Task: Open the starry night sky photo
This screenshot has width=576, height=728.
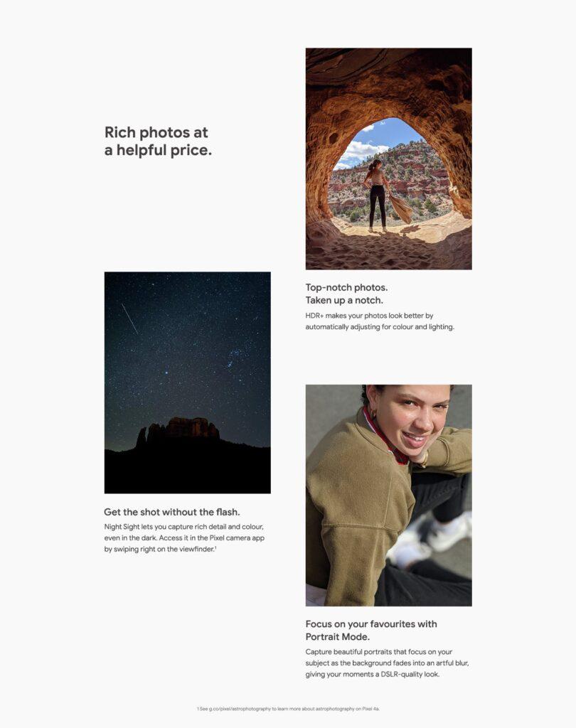Action: pyautogui.click(x=187, y=382)
